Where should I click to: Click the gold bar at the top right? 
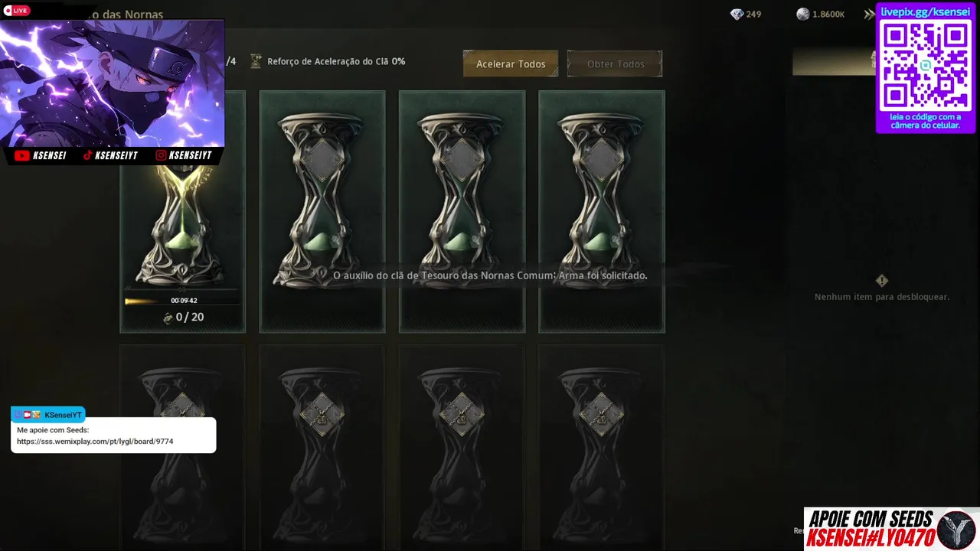pos(833,61)
